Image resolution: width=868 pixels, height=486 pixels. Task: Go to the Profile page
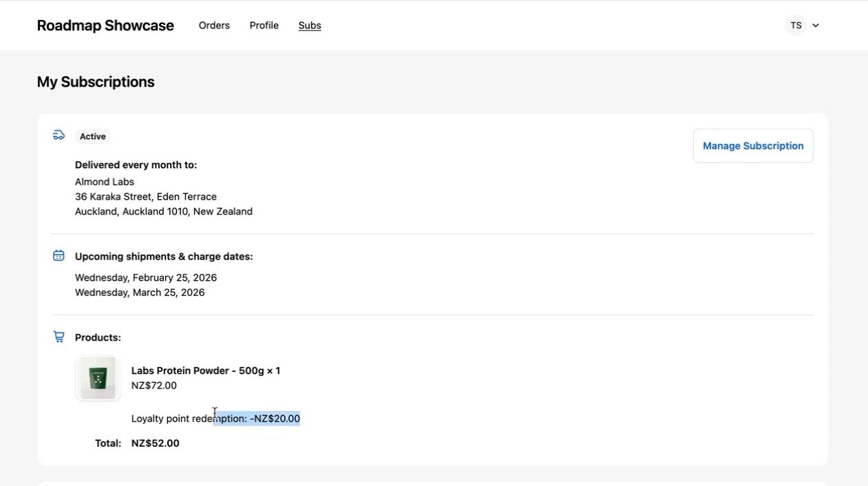264,25
